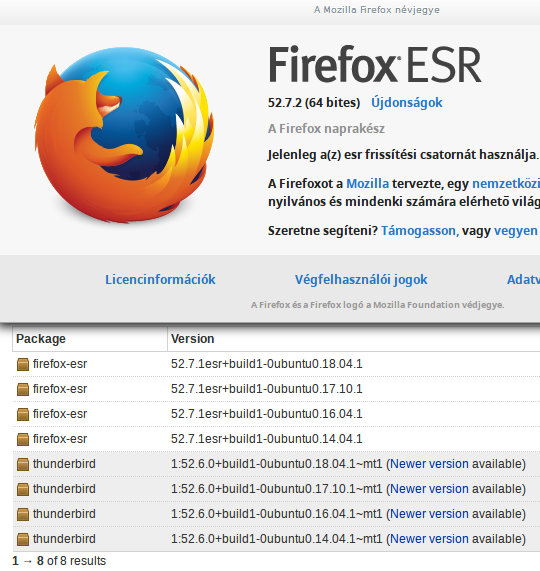Click package icon beside thunderbird 14.04.1~mt1
Viewport: 540px width, 571px height.
coord(23,539)
